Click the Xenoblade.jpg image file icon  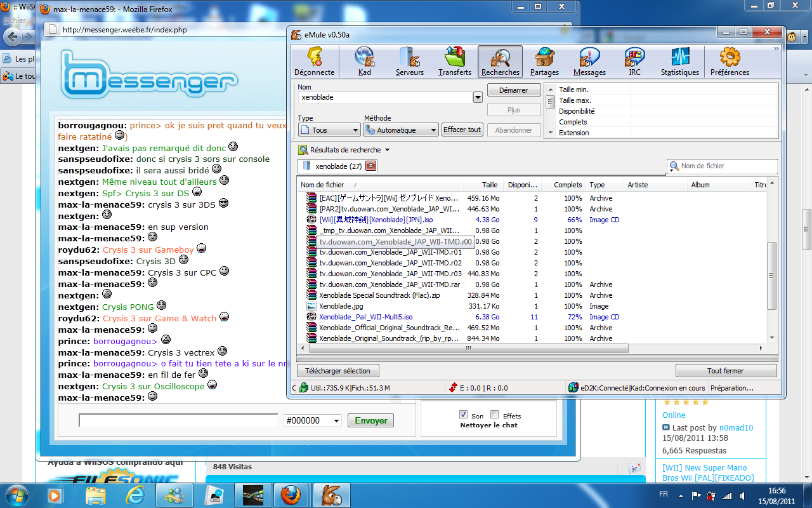pyautogui.click(x=311, y=306)
